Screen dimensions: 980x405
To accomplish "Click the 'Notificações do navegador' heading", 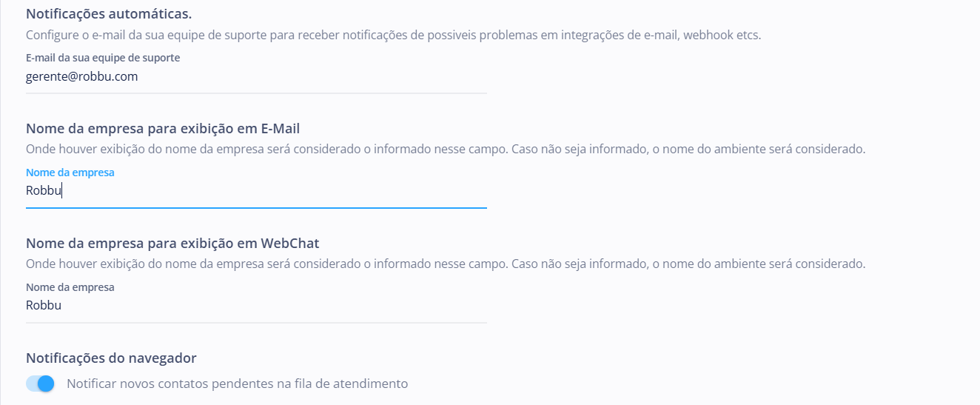I will pos(111,358).
